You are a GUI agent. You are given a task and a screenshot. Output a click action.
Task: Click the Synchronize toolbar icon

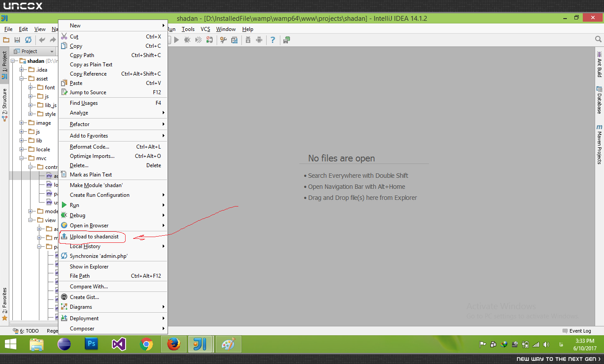(x=28, y=40)
